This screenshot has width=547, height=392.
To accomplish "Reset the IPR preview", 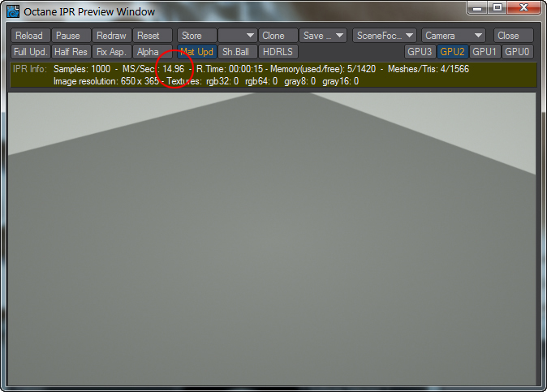I will click(153, 36).
